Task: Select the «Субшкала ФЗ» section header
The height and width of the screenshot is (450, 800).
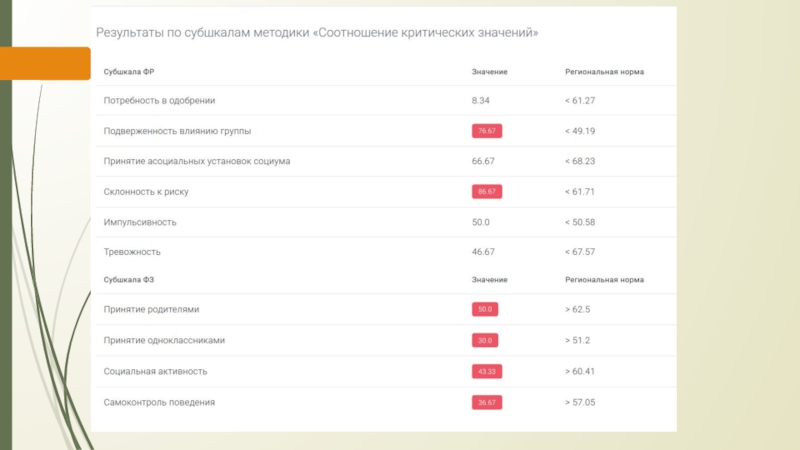Action: pos(129,280)
